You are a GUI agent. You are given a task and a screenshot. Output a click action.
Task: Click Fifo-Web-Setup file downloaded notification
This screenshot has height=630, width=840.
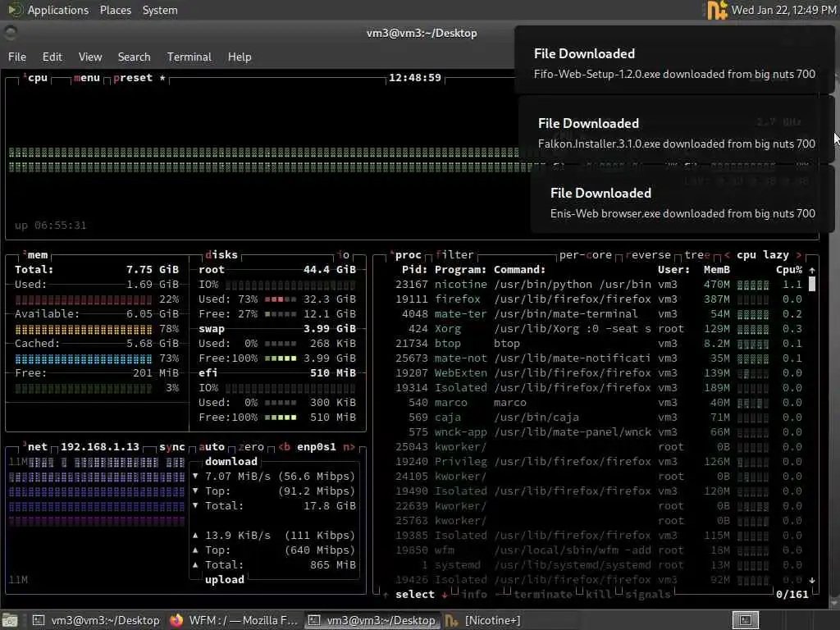(674, 61)
